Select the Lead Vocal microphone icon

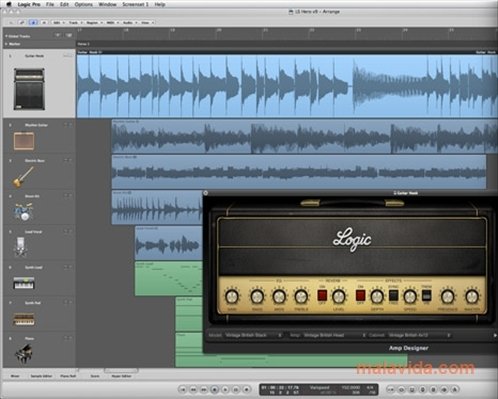tap(21, 247)
